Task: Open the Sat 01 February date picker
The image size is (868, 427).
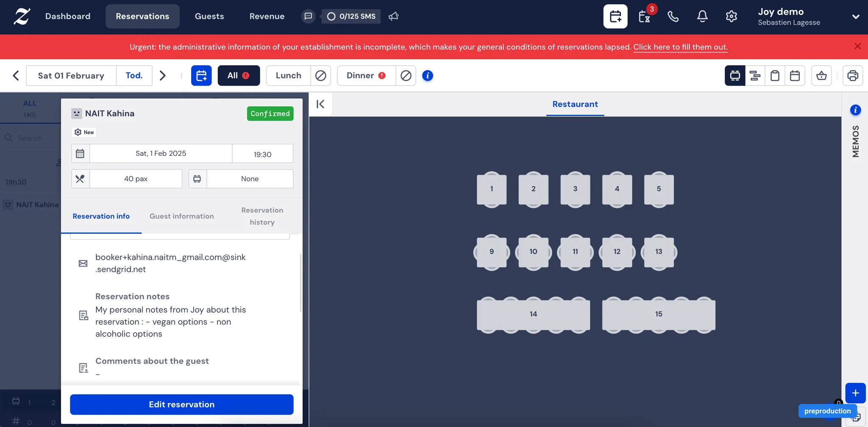Action: 71,76
